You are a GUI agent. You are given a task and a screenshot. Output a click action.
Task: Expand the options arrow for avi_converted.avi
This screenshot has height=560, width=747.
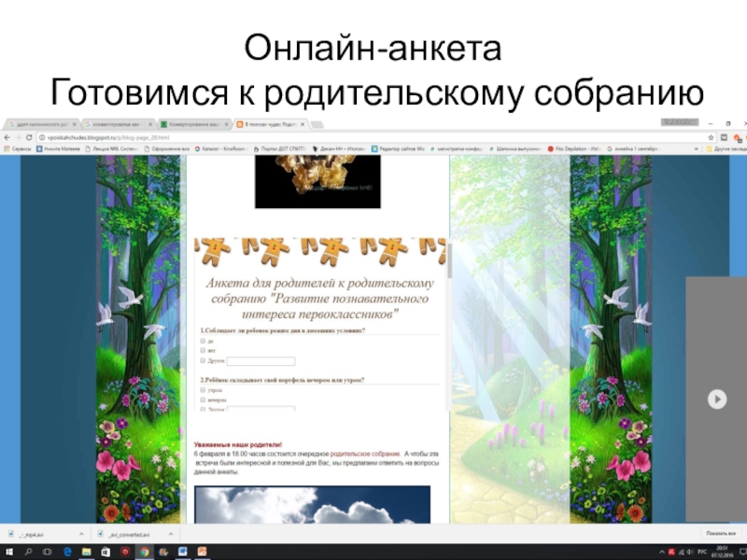pyautogui.click(x=171, y=534)
